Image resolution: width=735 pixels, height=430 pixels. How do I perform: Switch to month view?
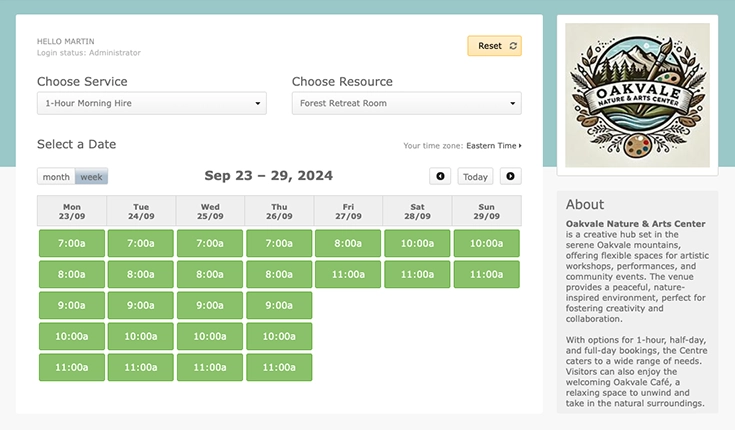point(56,177)
